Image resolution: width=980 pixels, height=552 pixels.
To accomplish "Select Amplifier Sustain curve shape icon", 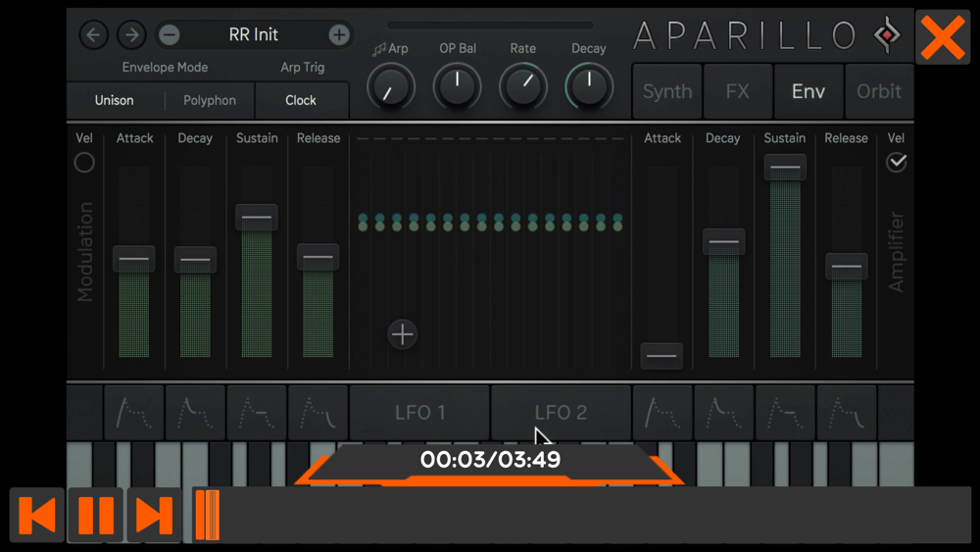I will point(785,413).
